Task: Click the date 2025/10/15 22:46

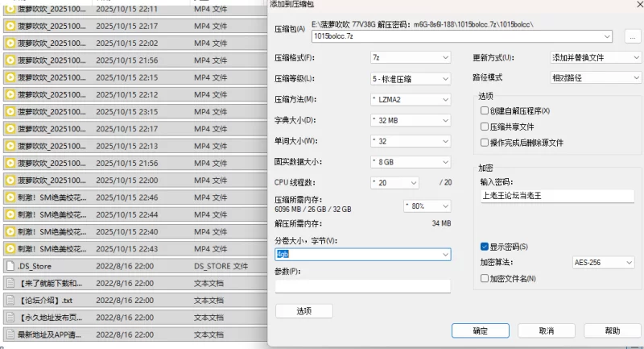Action: 127,197
